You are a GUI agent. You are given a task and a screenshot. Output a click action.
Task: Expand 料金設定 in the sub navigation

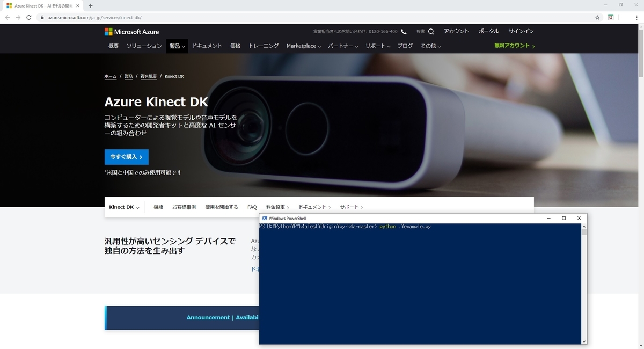coord(277,207)
